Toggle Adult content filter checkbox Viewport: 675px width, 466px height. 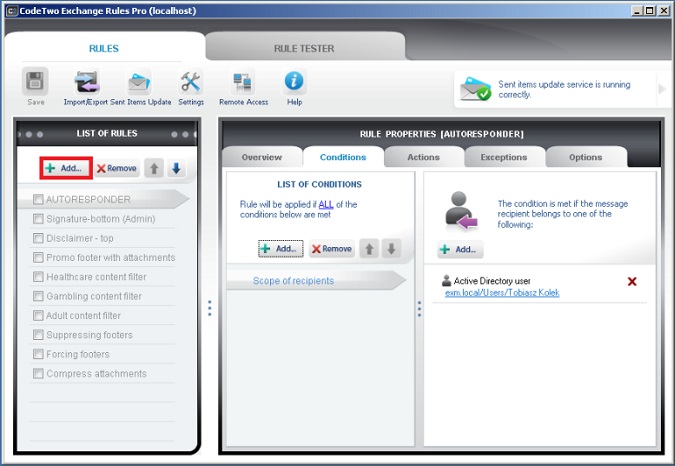click(38, 315)
